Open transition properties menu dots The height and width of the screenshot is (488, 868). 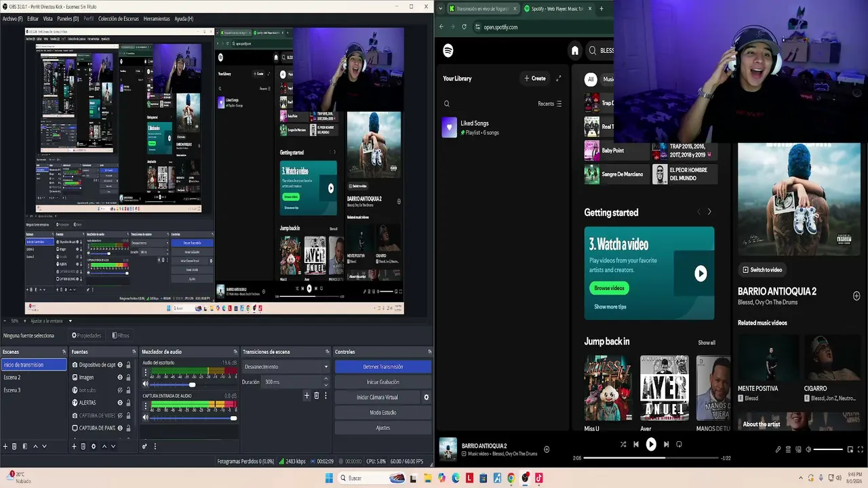coord(325,395)
